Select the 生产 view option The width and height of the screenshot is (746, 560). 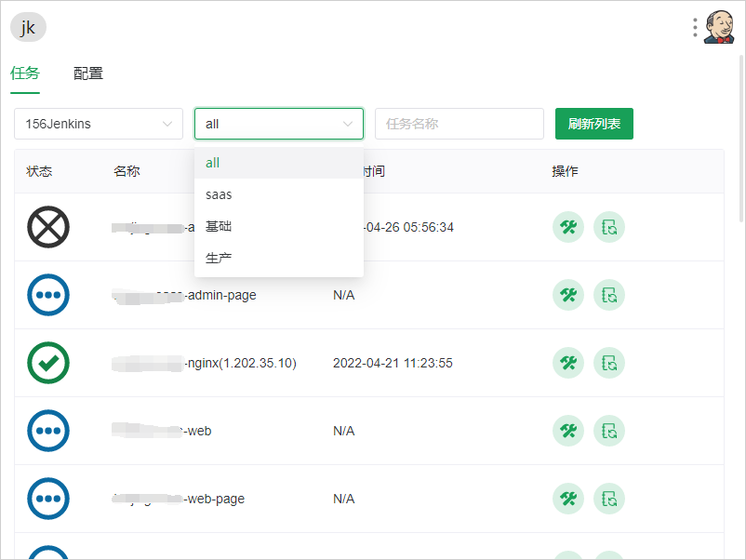(x=279, y=259)
